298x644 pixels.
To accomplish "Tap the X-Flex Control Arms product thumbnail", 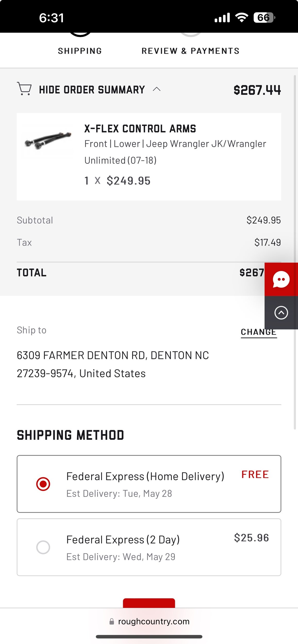I will click(47, 140).
